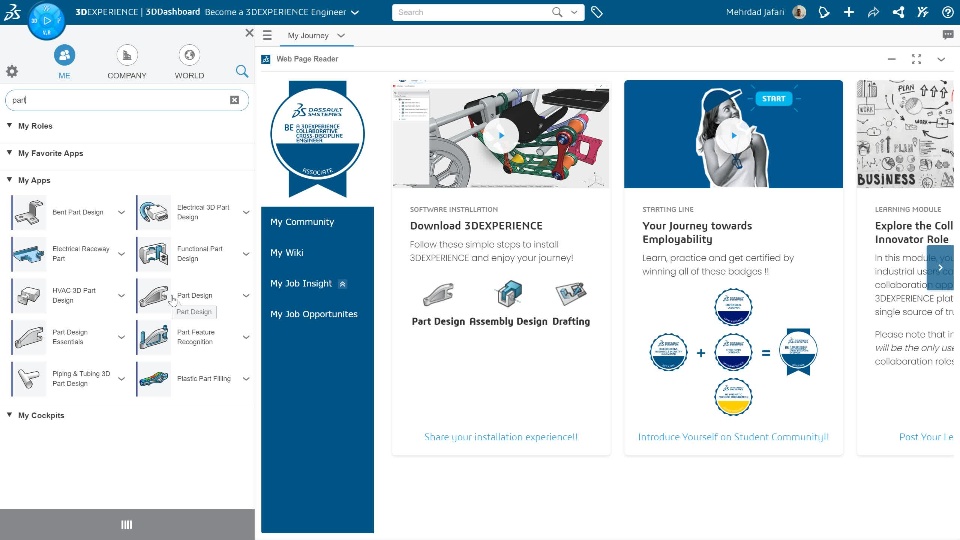Open My Job Insight menu item
Viewport: 960px width, 540px height.
(x=301, y=283)
